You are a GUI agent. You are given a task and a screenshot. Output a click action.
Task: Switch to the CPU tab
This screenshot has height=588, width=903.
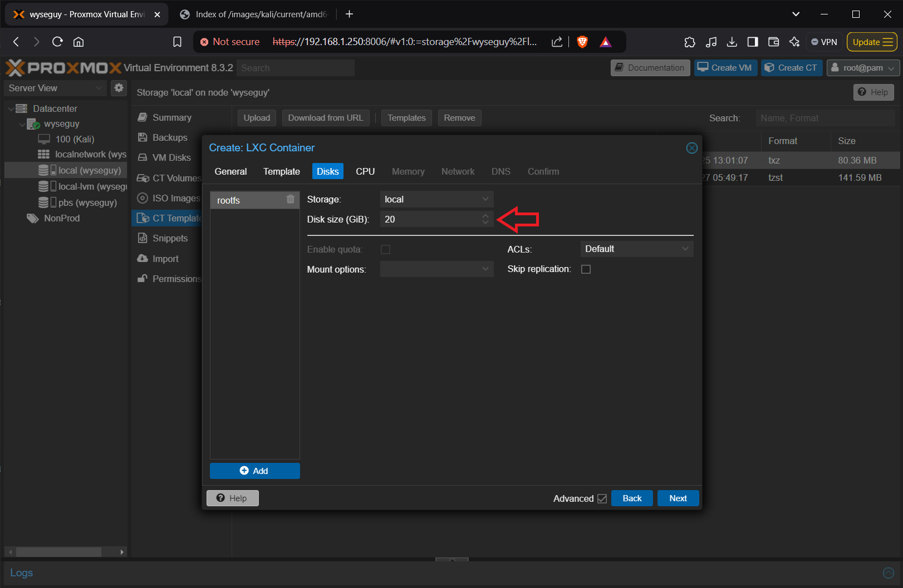pos(365,171)
